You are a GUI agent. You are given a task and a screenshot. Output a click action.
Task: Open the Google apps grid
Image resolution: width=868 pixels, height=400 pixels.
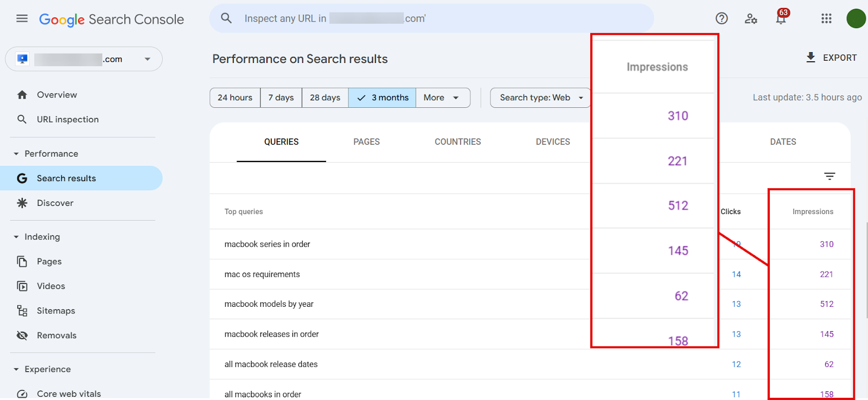826,18
